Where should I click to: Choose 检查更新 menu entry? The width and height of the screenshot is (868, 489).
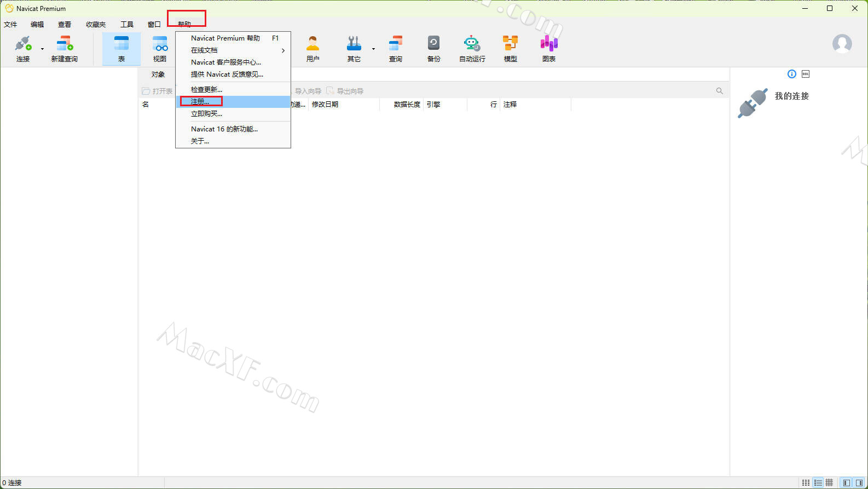(233, 90)
